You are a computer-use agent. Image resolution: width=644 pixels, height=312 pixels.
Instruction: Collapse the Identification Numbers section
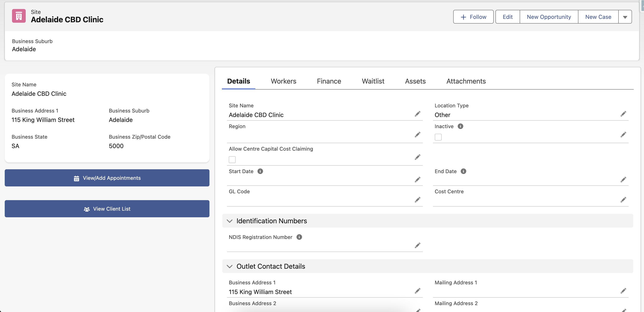(230, 221)
